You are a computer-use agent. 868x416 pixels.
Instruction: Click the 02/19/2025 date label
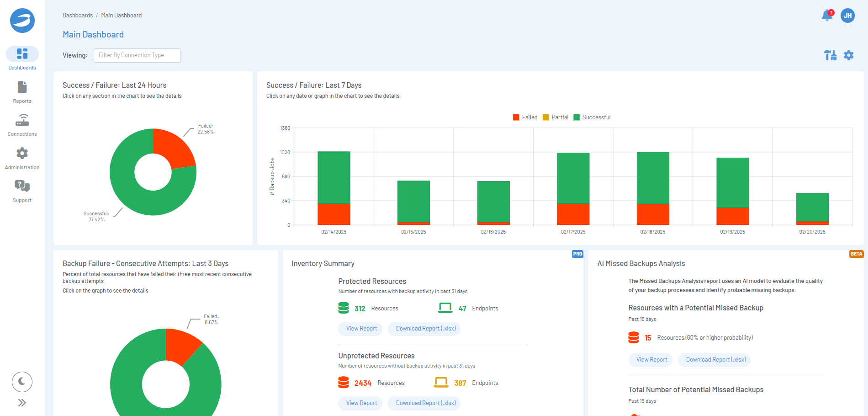[x=732, y=232]
